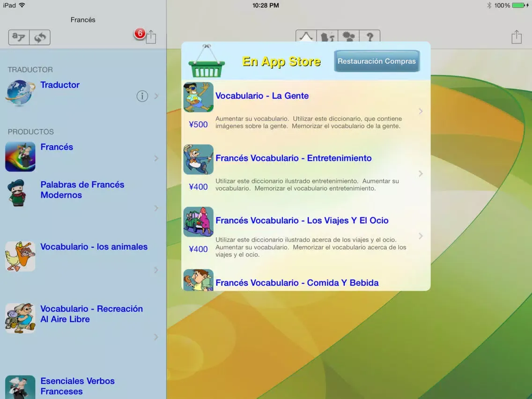Tap the Traductor globe icon
This screenshot has height=399, width=532.
click(x=20, y=93)
